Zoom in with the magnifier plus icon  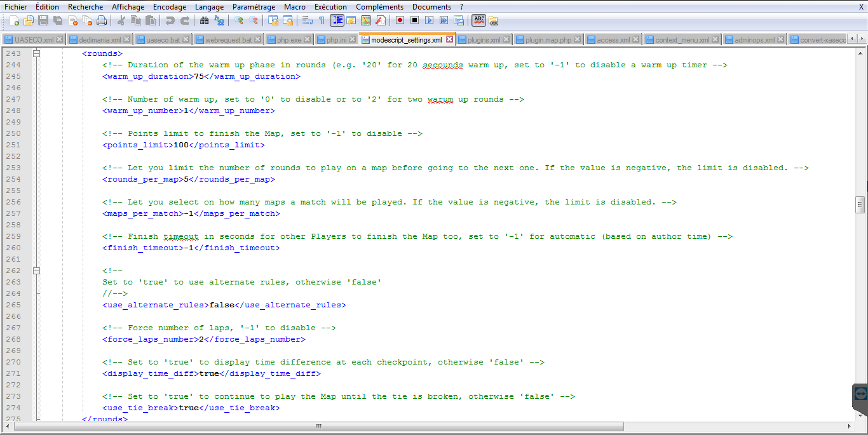[x=238, y=20]
